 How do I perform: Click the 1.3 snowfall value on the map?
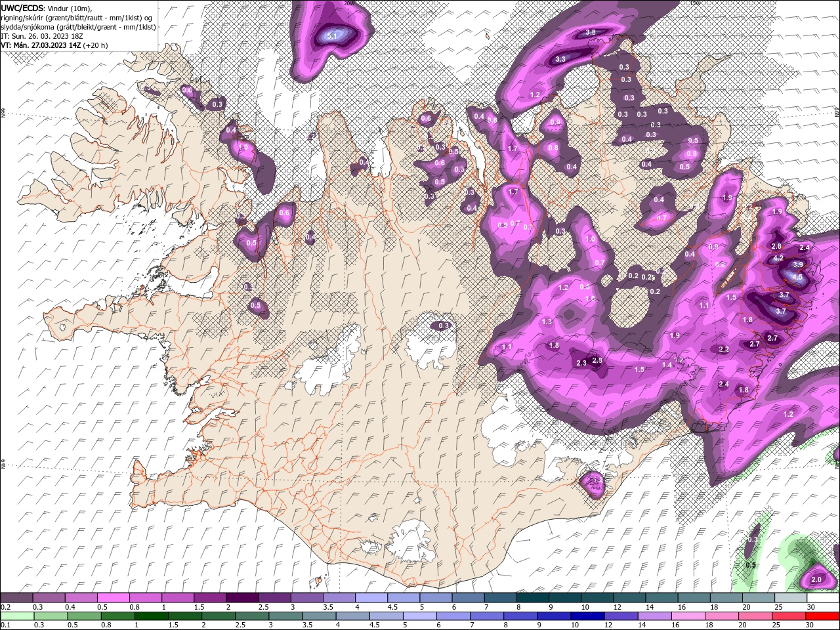(548, 322)
